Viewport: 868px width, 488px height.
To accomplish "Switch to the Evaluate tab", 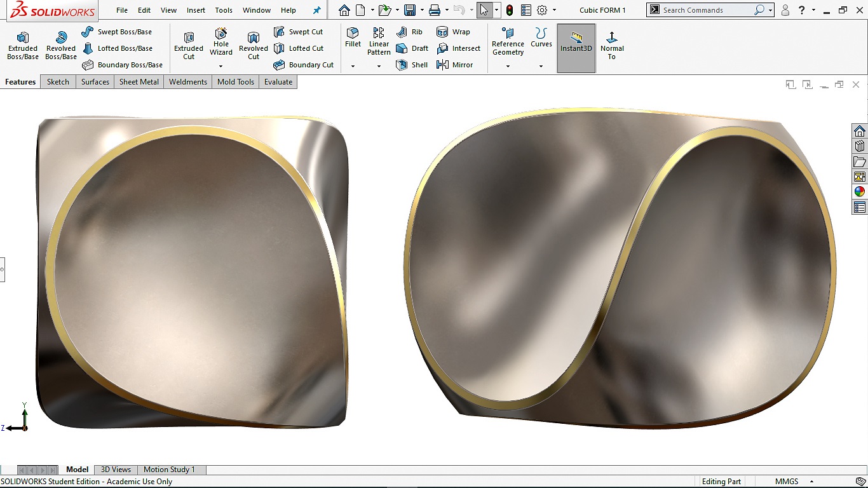I will point(278,82).
